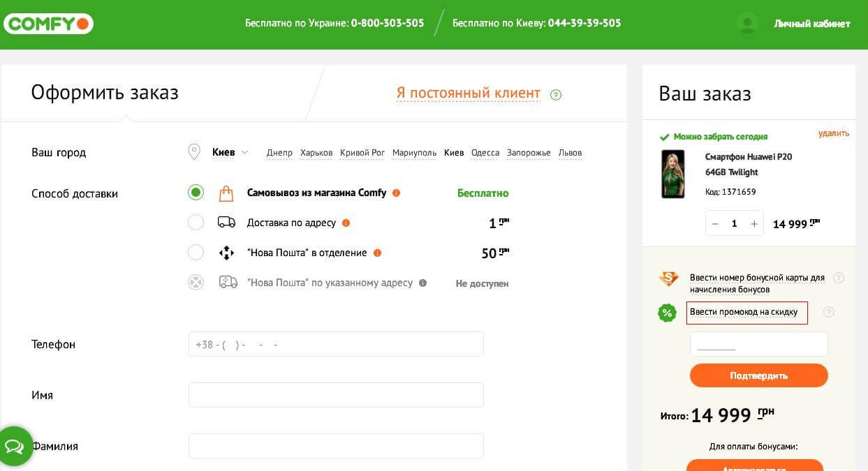Screen dimensions: 868x471
Task: Choose city Одесса
Action: (x=485, y=153)
